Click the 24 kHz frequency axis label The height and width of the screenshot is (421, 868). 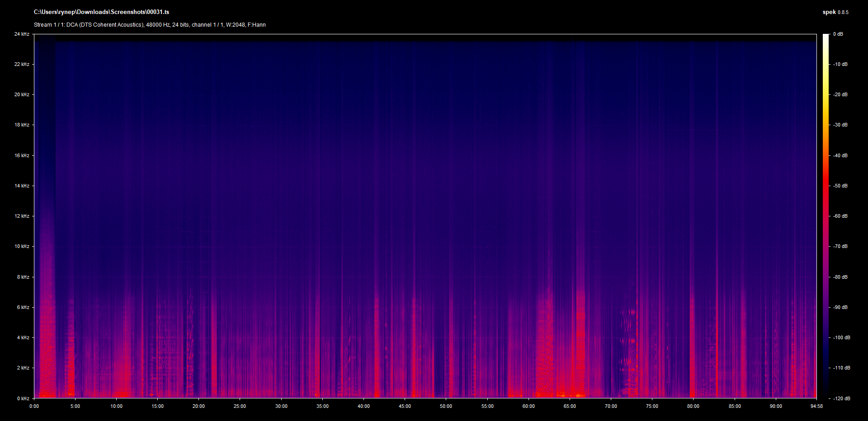pos(22,34)
